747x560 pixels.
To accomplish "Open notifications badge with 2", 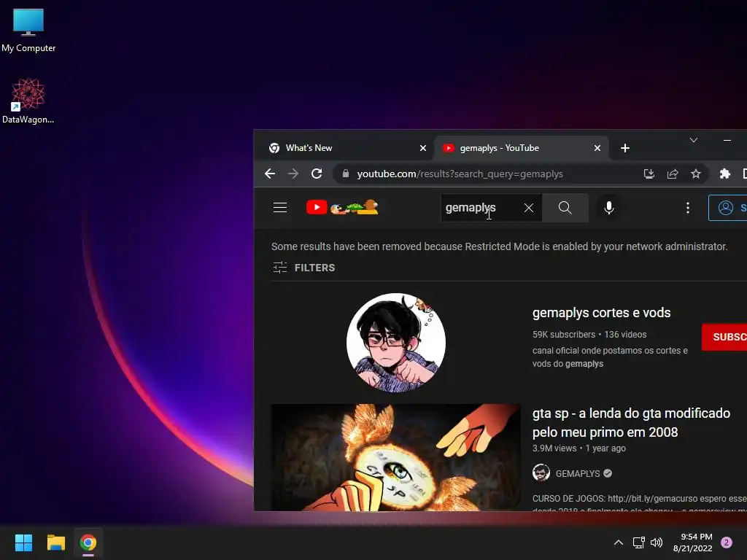I will coord(727,542).
